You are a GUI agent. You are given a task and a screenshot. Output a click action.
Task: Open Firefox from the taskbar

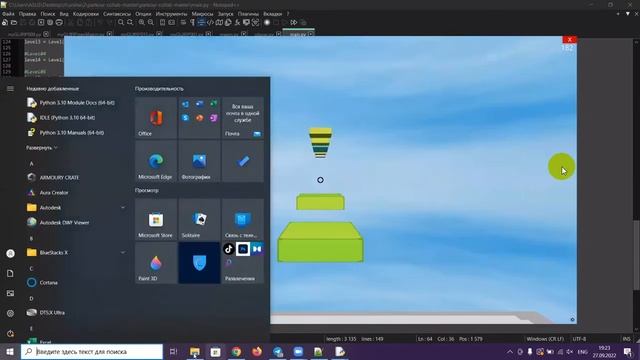pos(257,351)
